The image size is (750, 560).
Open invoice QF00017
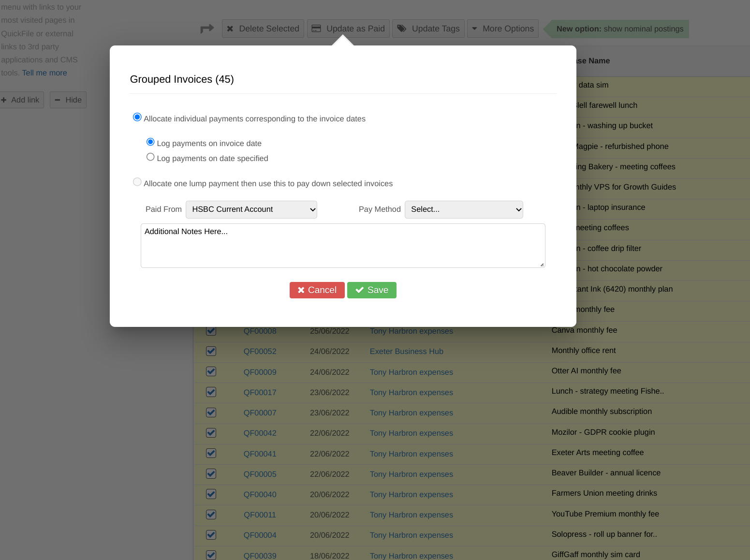pos(260,393)
